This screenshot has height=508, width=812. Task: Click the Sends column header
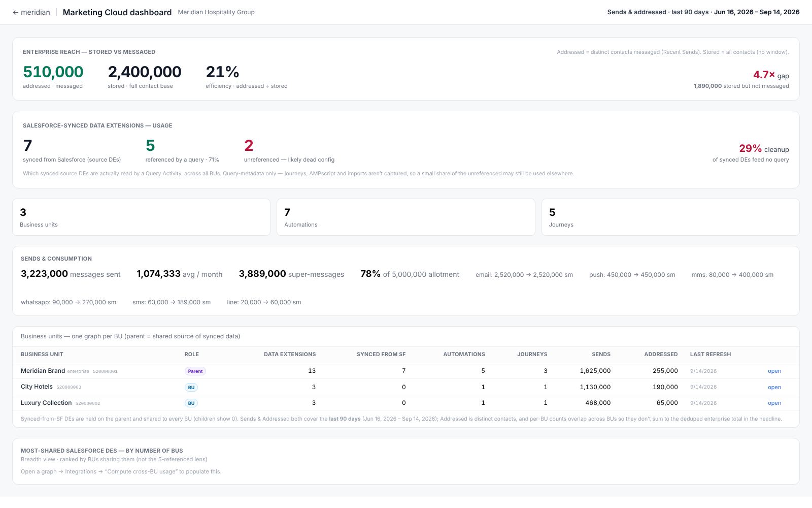click(x=601, y=355)
